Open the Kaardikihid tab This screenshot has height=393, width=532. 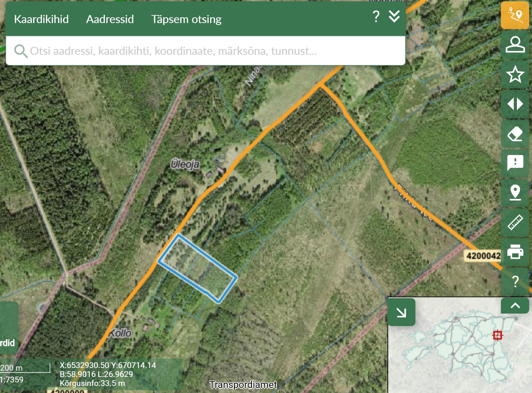(41, 19)
